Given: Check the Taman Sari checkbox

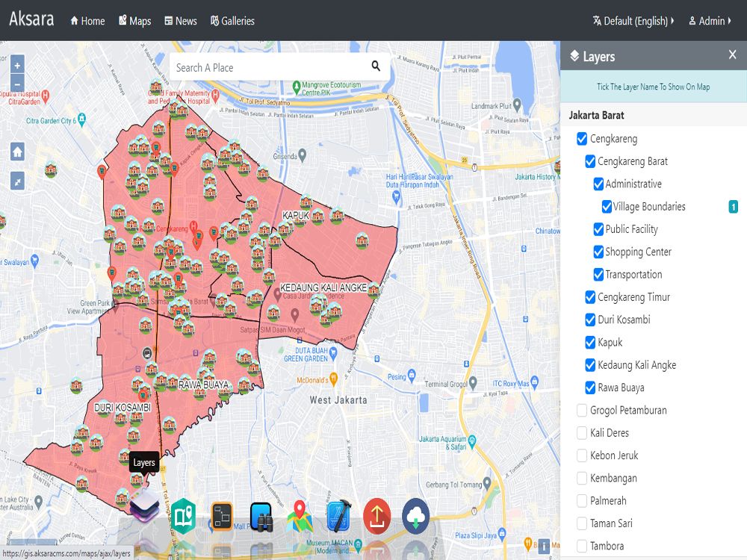Looking at the screenshot, I should (582, 523).
